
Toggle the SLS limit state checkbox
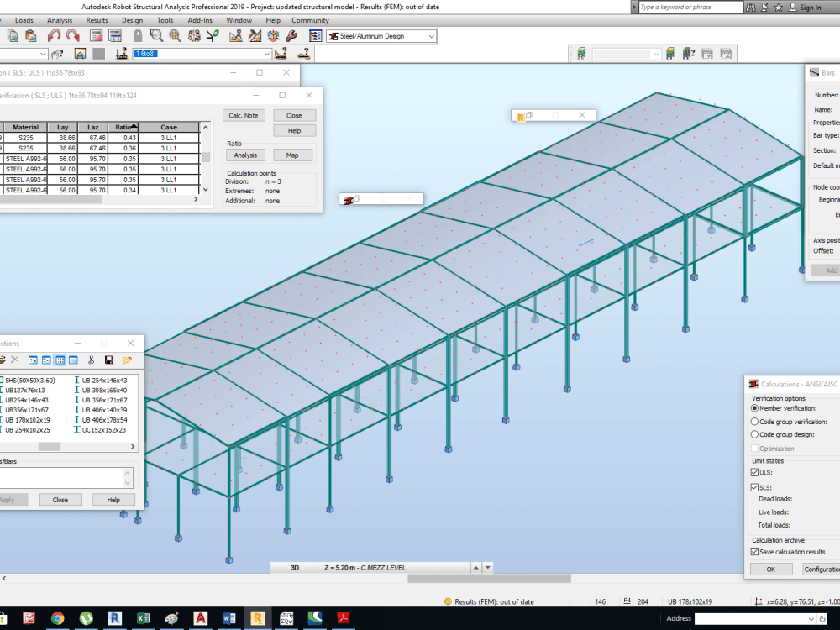[x=754, y=487]
